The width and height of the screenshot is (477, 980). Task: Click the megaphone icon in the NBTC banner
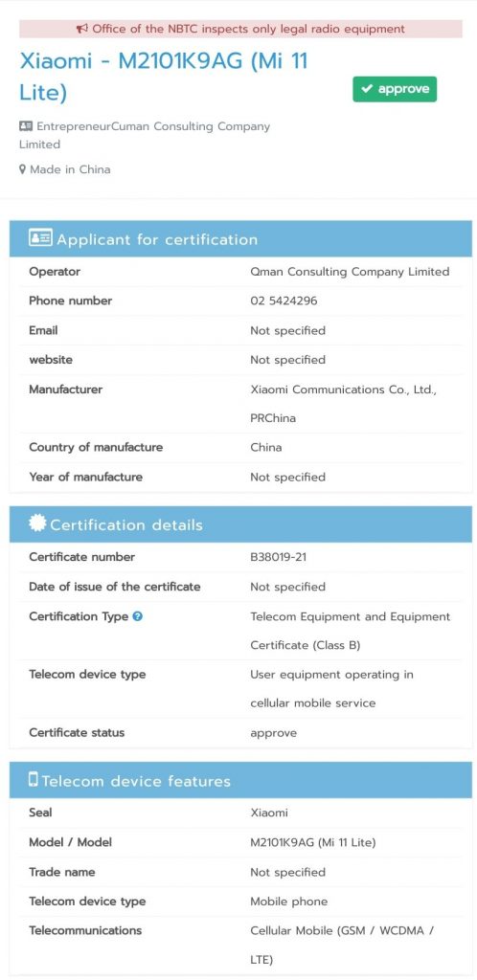coord(82,29)
